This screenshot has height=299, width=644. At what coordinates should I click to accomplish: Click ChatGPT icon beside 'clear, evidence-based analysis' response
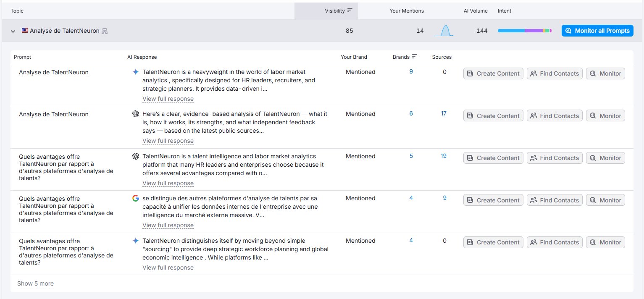tap(135, 114)
